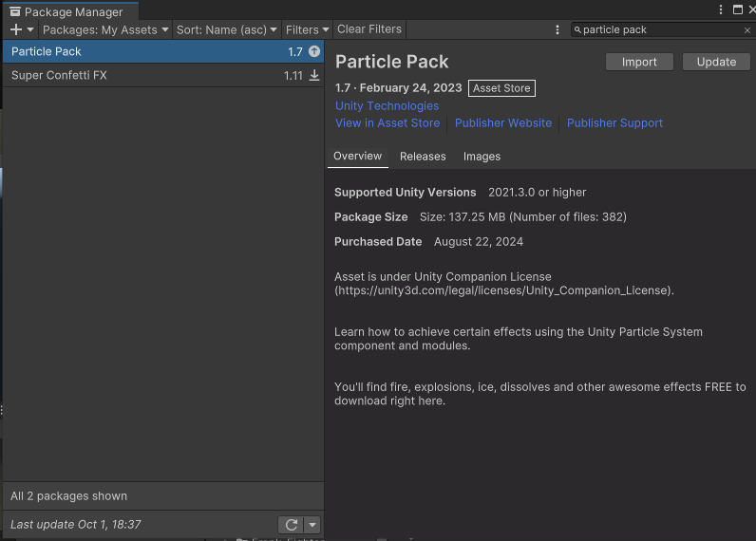Clear the search field with the X icon
Screen dimensions: 756x541
747,30
